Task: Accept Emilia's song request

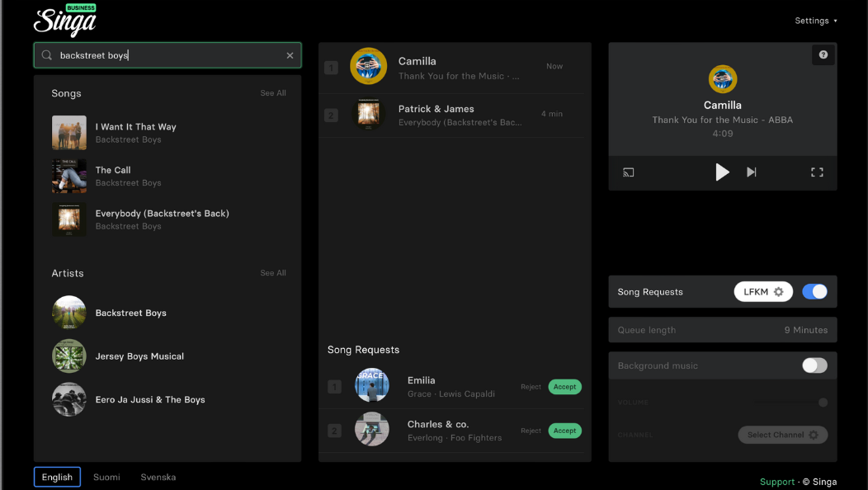Action: (564, 387)
